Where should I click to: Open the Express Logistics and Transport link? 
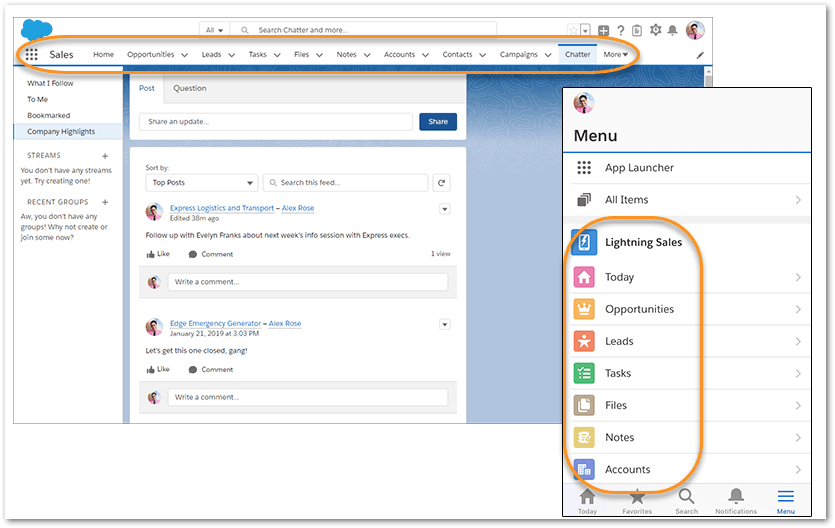222,208
